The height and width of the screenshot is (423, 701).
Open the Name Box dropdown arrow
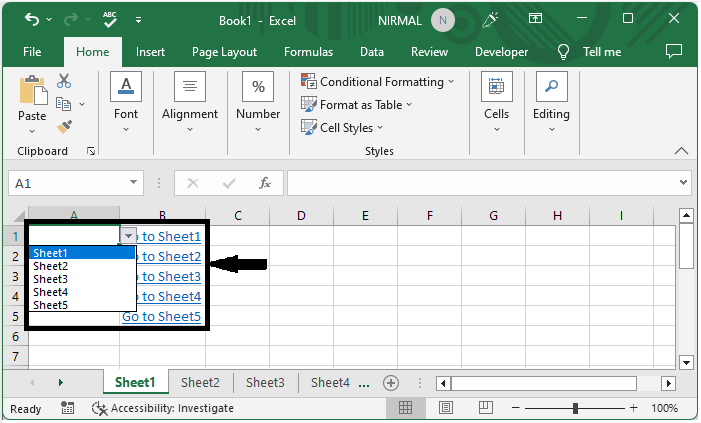pyautogui.click(x=135, y=184)
